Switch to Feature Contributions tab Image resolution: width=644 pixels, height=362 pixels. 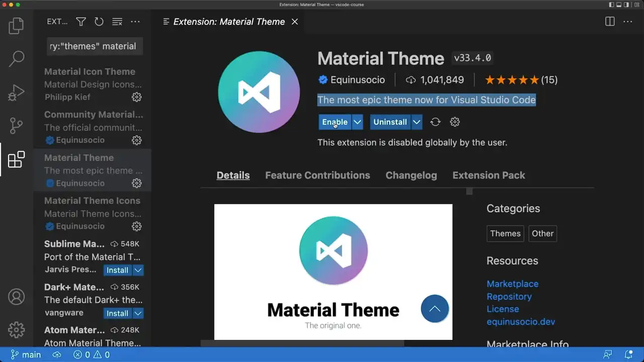click(x=317, y=175)
